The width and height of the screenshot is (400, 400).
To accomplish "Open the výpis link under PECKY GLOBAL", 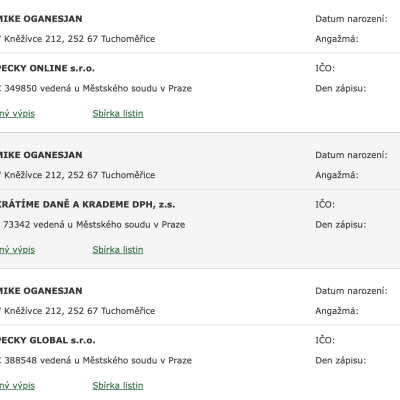I will [x=17, y=386].
